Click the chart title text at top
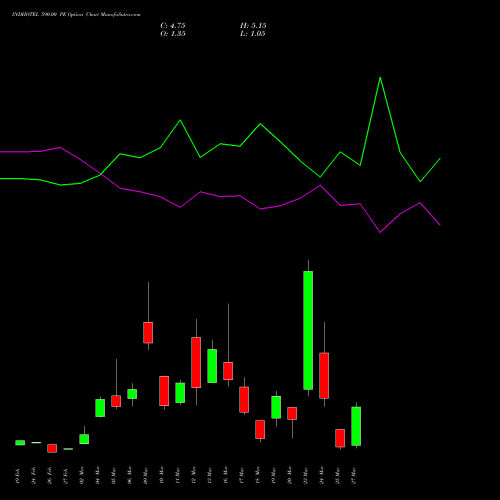The image size is (500, 500). [x=76, y=14]
